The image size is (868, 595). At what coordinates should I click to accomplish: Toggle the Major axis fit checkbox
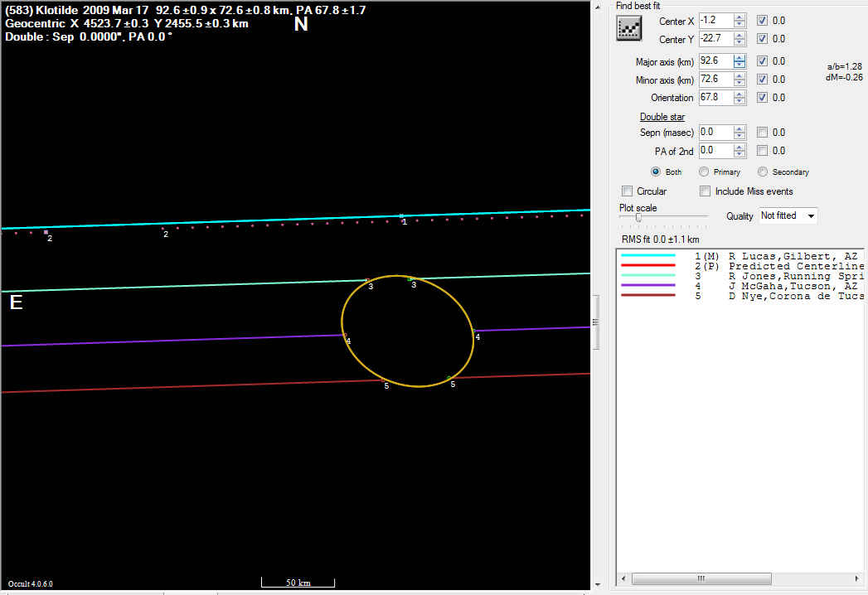(x=762, y=60)
